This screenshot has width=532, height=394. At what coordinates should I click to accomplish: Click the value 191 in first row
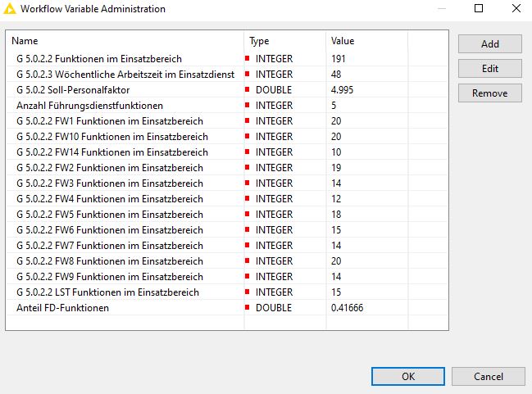coord(339,59)
